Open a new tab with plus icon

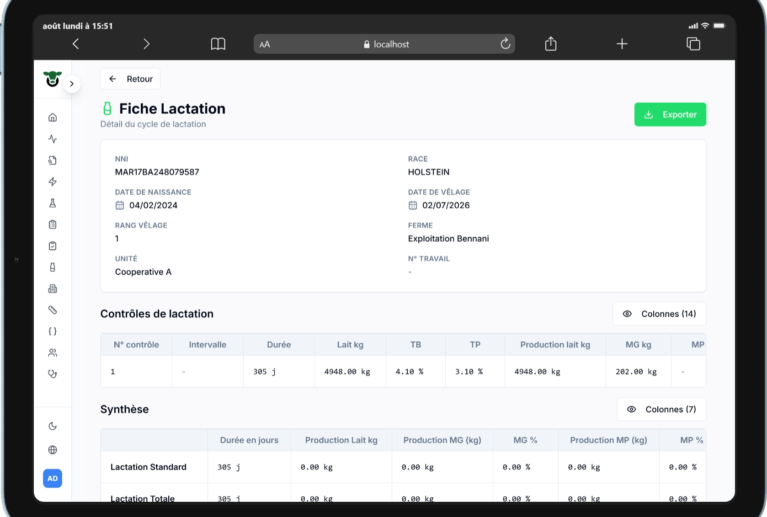click(x=622, y=44)
